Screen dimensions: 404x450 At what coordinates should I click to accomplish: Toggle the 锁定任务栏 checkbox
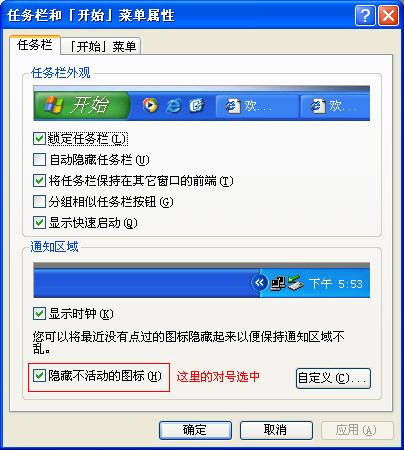click(x=39, y=138)
